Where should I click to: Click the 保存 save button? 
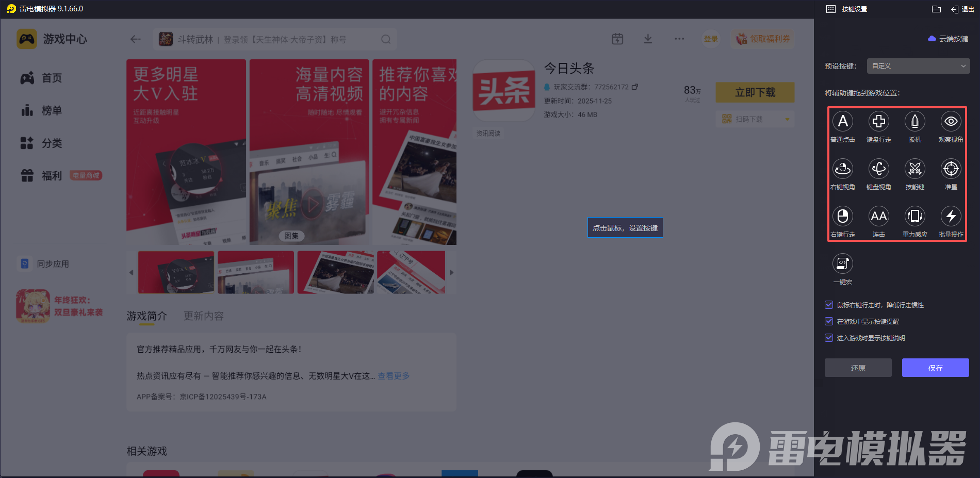pyautogui.click(x=936, y=368)
